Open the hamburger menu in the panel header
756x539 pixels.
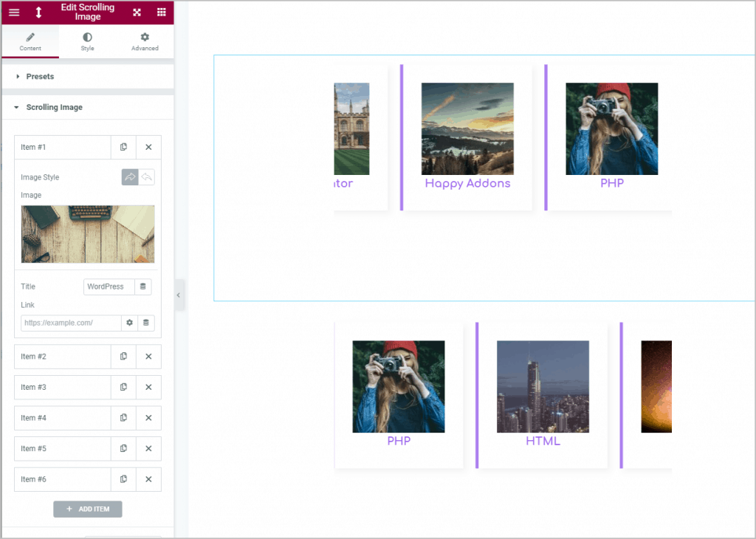pos(13,13)
